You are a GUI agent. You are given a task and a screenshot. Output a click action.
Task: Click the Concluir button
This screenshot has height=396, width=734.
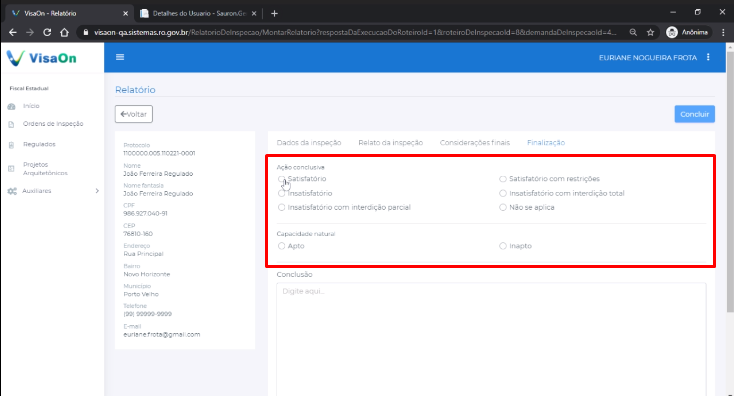[x=695, y=114]
